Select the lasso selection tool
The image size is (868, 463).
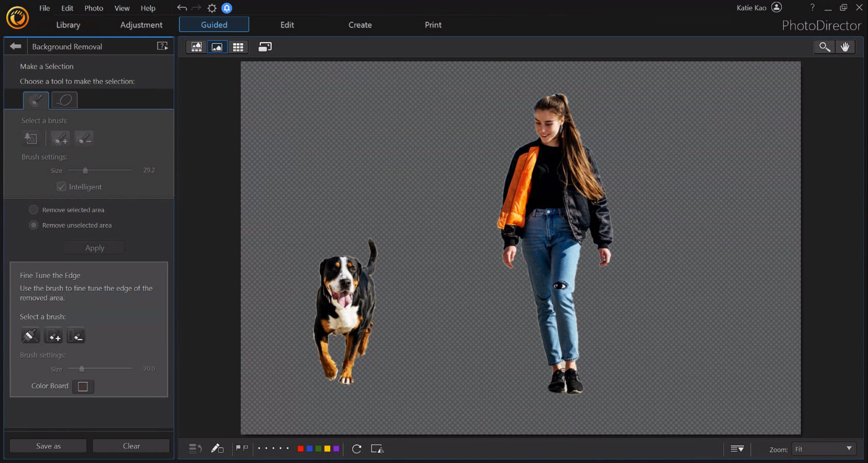(65, 100)
